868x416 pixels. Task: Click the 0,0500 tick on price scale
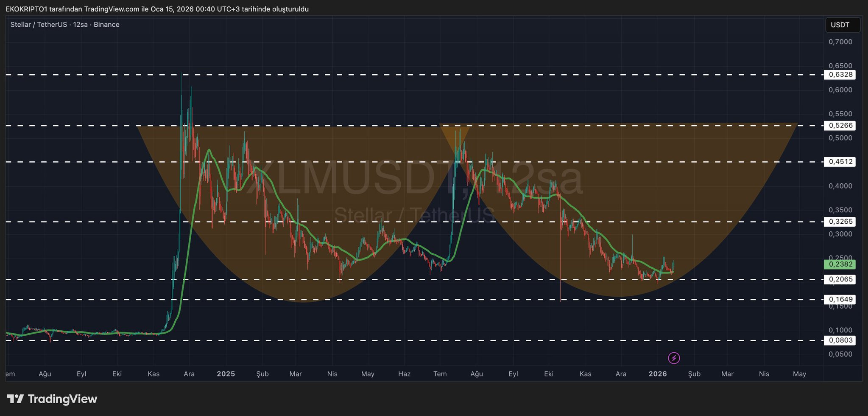[x=840, y=354]
